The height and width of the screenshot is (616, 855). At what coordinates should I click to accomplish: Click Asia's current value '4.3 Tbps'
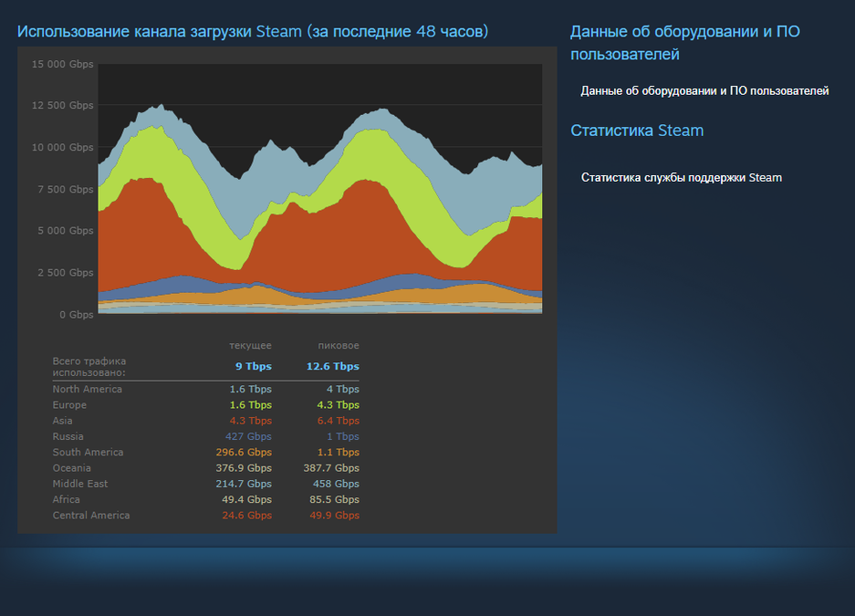click(x=251, y=421)
